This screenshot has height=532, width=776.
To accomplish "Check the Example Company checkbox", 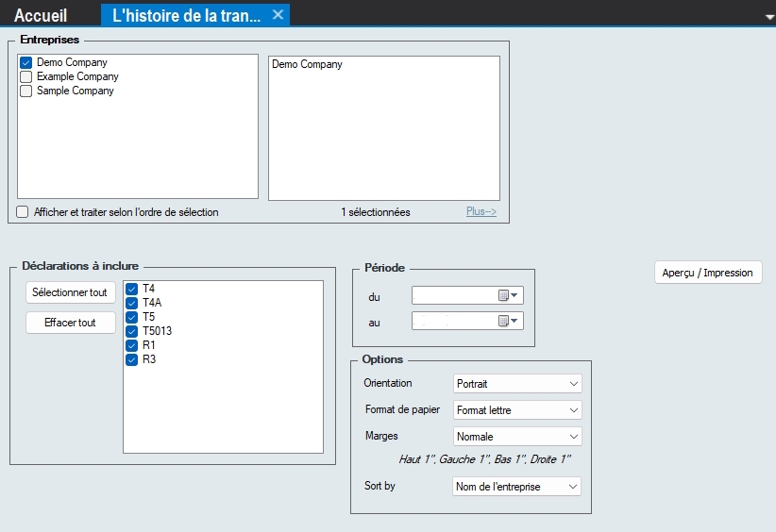I will pyautogui.click(x=26, y=77).
